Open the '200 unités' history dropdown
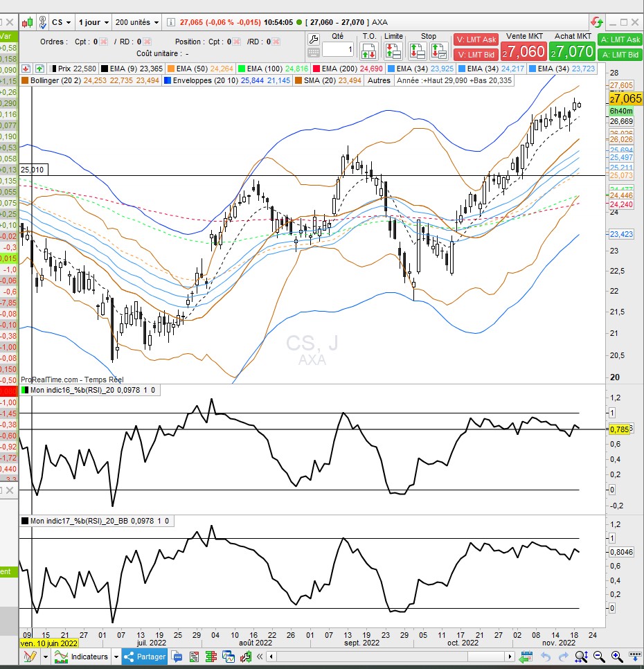Image resolution: width=644 pixels, height=669 pixels. [137, 22]
